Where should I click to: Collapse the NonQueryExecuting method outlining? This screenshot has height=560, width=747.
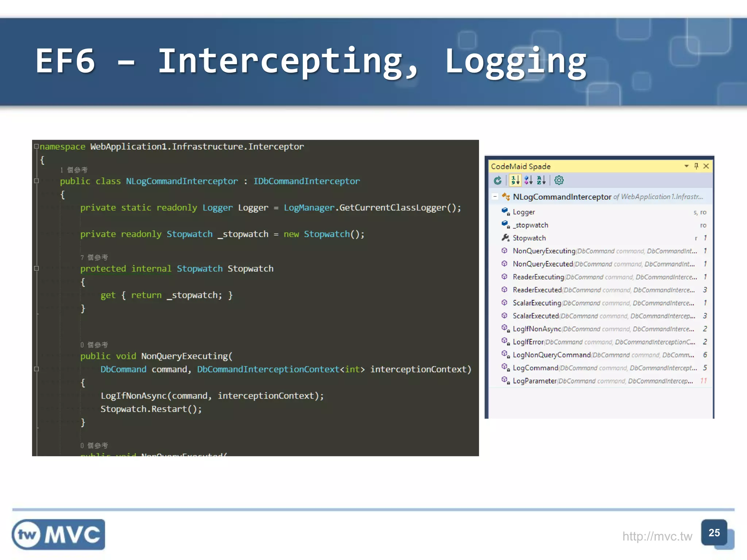36,369
